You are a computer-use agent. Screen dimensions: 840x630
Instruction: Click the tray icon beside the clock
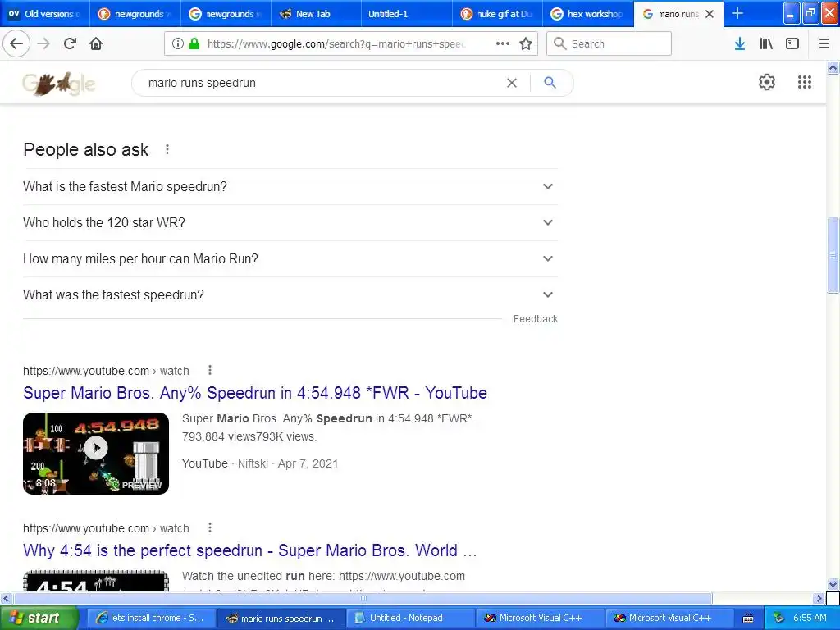coord(779,618)
